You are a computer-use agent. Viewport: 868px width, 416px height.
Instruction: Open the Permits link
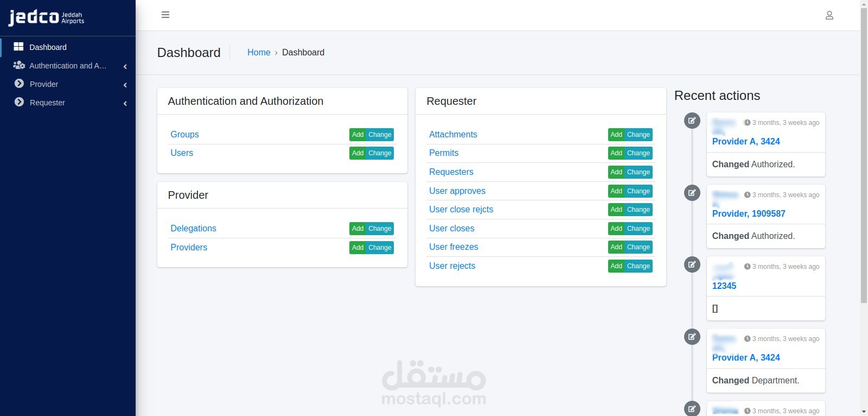coord(444,153)
